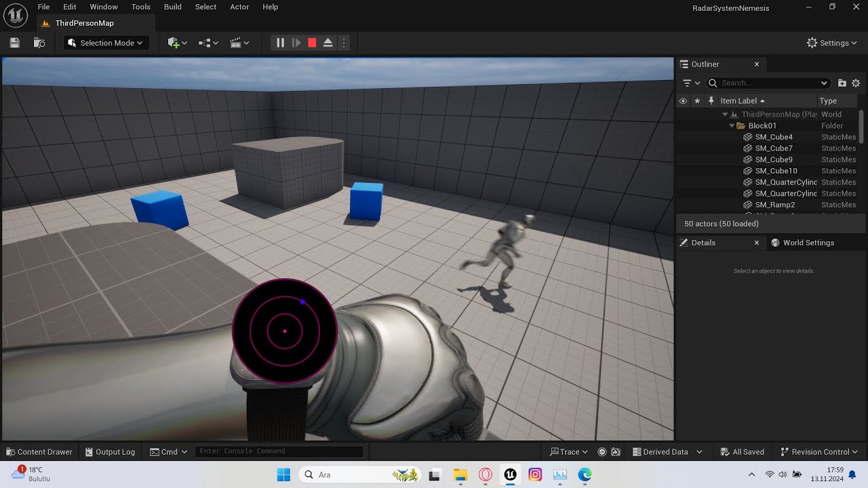Open the play options three-dot menu
Screen dimensions: 868x488
tap(344, 43)
